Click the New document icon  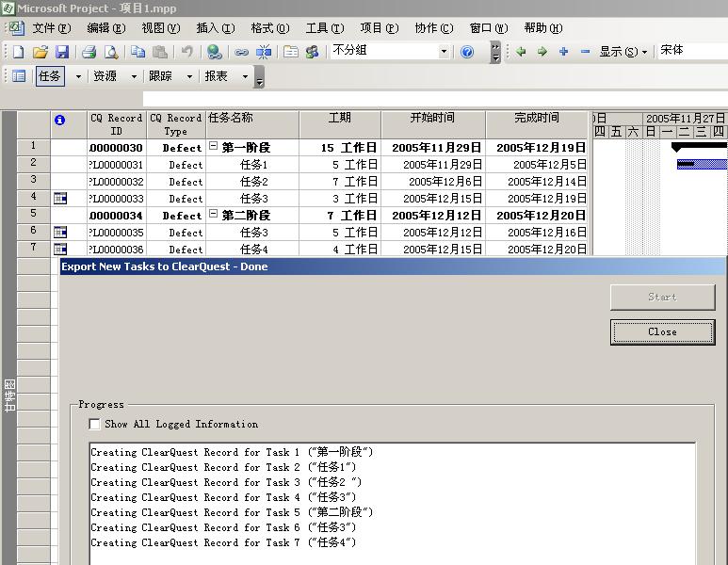(x=18, y=51)
